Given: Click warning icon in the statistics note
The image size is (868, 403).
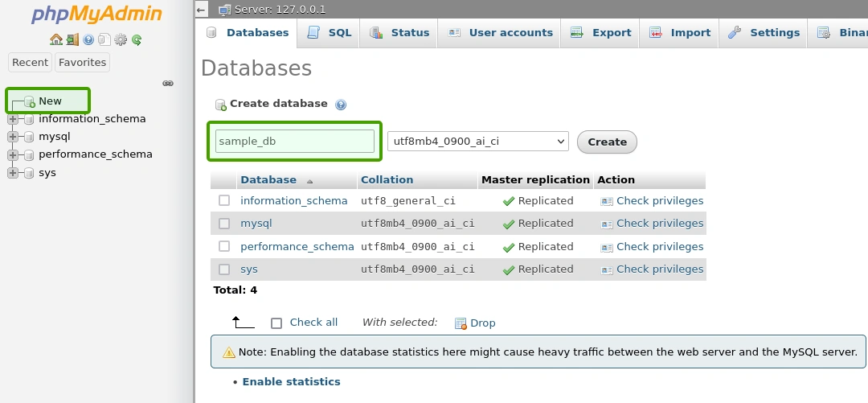Looking at the screenshot, I should [228, 352].
